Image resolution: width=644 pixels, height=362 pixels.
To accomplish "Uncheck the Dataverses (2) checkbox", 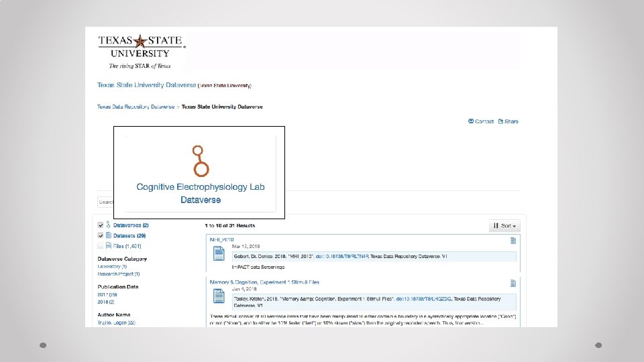I will pyautogui.click(x=101, y=225).
